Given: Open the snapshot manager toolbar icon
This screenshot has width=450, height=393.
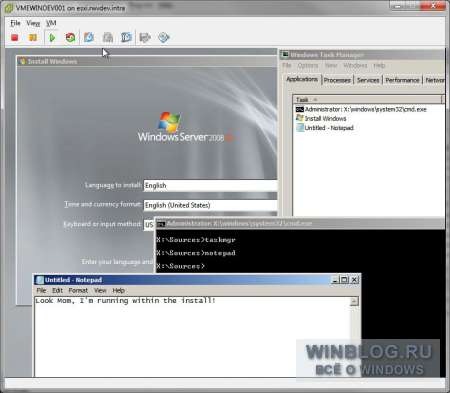Looking at the screenshot, I should [x=126, y=37].
